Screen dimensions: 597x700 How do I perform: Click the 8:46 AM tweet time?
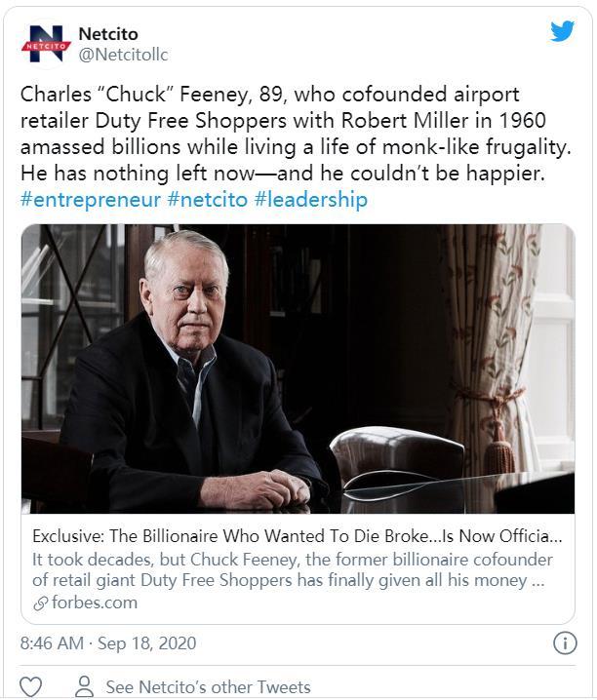[x=52, y=643]
